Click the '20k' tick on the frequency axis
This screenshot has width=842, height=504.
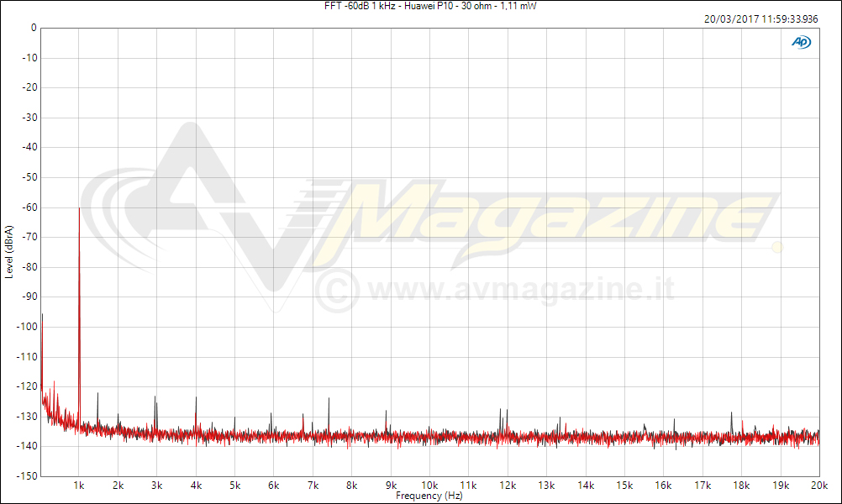819,485
